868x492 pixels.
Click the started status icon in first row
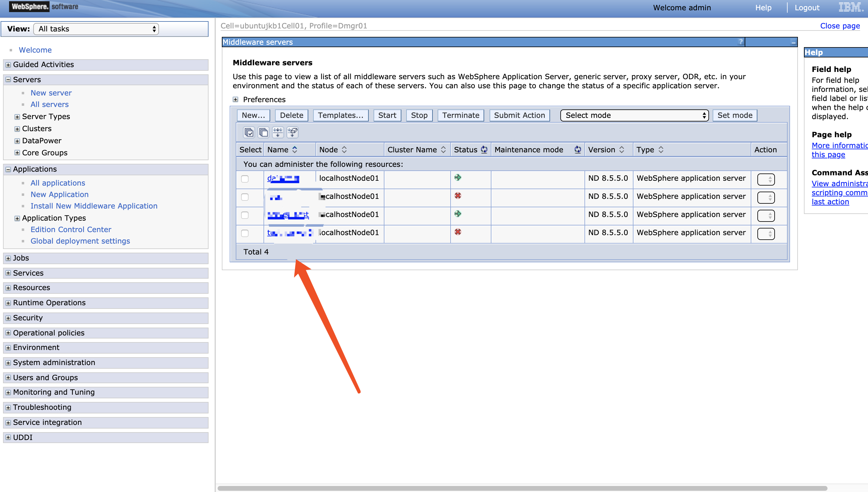(x=458, y=178)
